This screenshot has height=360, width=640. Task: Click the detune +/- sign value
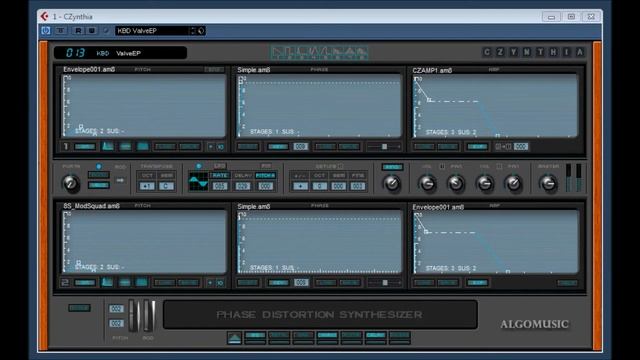(300, 186)
